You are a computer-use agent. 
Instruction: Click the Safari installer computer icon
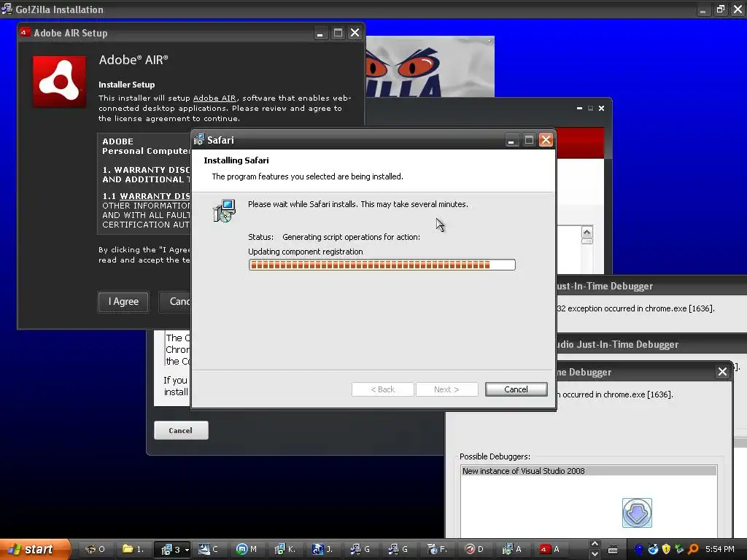(224, 211)
